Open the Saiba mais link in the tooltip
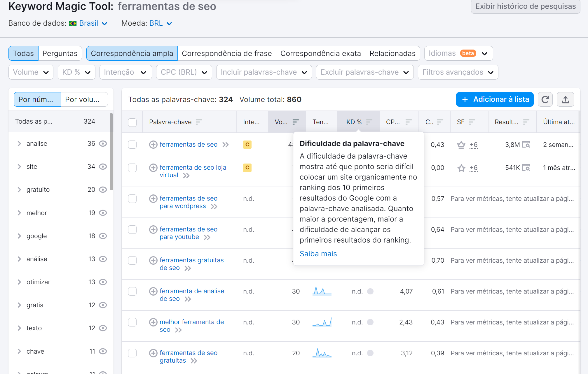The image size is (588, 374). [318, 254]
